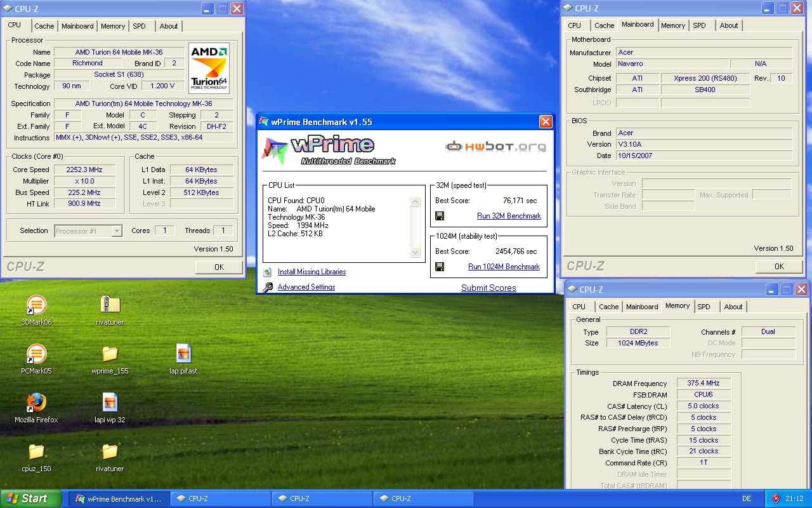Screen dimensions: 812x508
Task: Click the DE language indicator in the taskbar
Action: coord(745,499)
